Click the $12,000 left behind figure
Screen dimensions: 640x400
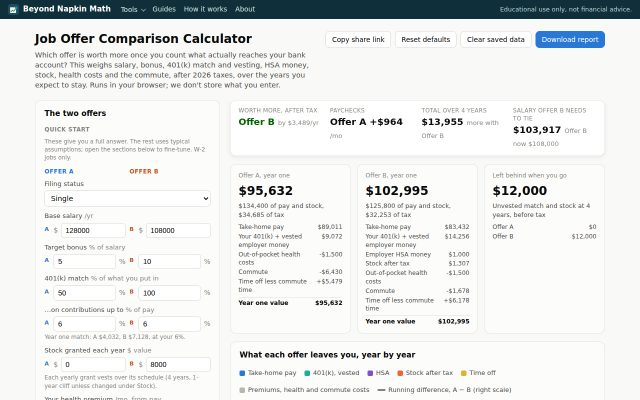520,191
